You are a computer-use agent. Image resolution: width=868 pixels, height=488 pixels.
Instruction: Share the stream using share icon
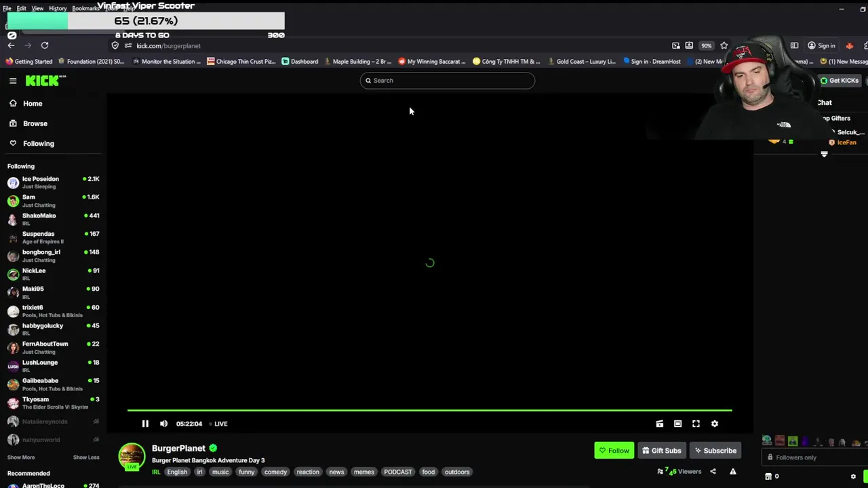tap(713, 472)
